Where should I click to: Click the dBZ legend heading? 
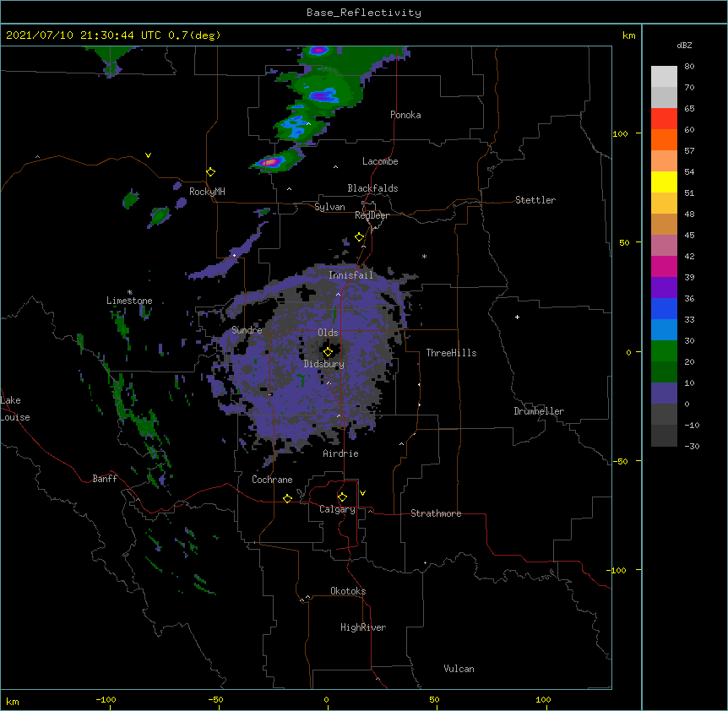pos(684,45)
